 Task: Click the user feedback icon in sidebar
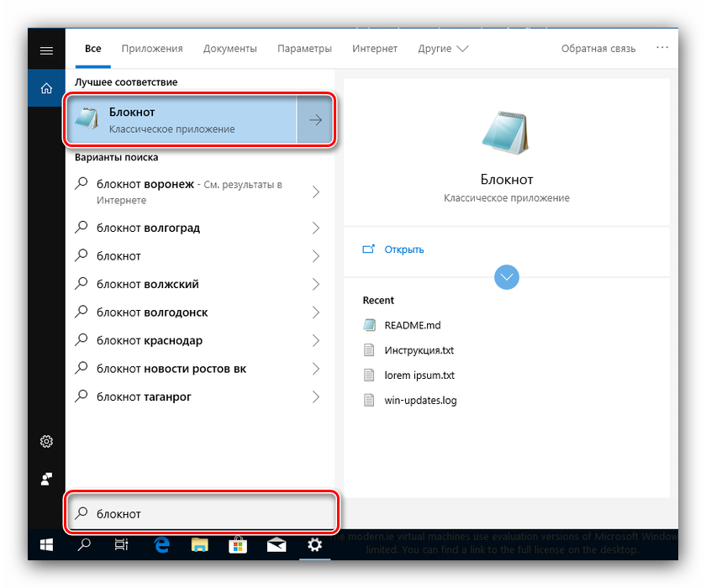click(x=46, y=479)
